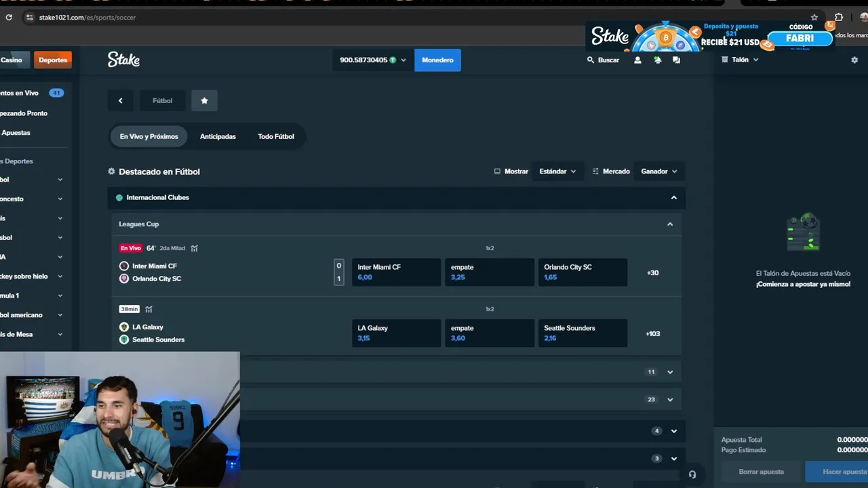Favorite Fútbol with the star button
Image resolution: width=868 pixels, height=488 pixels.
[x=204, y=100]
